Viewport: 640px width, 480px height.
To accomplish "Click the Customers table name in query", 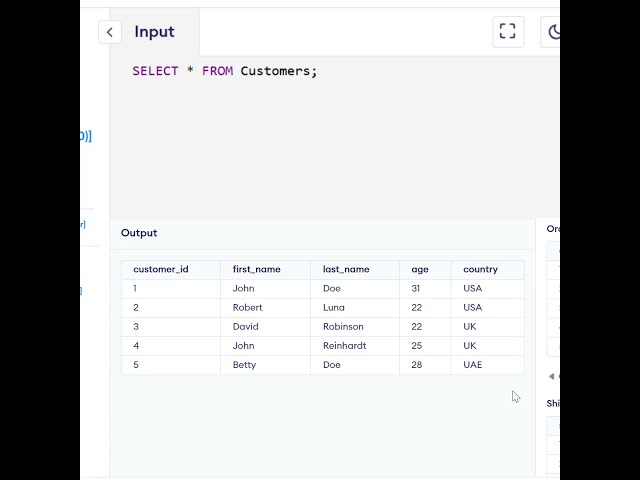I will point(275,71).
